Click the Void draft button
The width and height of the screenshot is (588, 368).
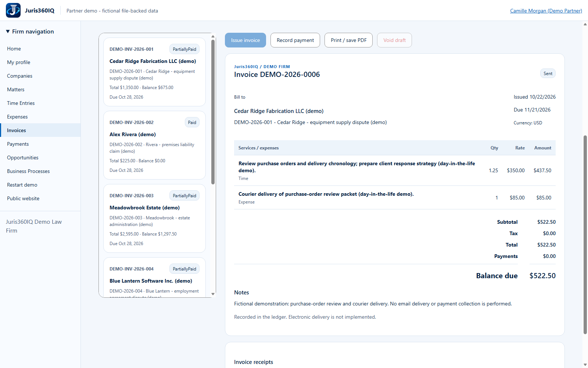394,40
